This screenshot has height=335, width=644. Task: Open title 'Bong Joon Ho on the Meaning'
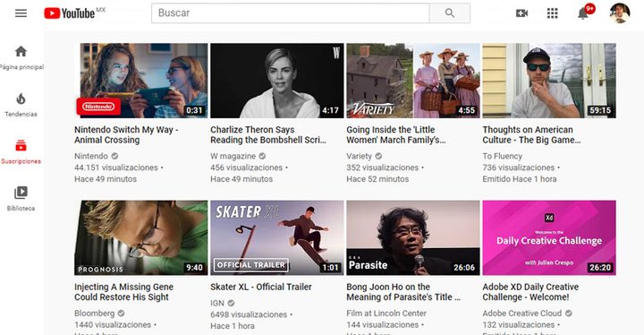[x=403, y=292]
